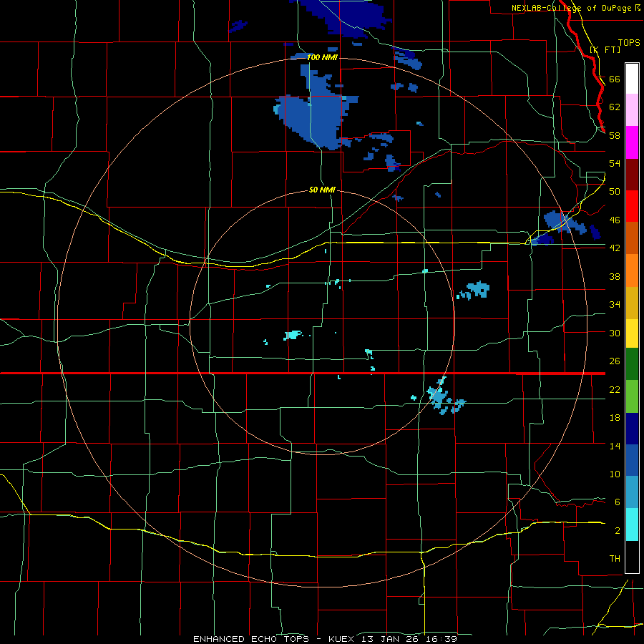644x644 pixels.
Task: Click the 'TH' legend label
Action: pos(615,559)
